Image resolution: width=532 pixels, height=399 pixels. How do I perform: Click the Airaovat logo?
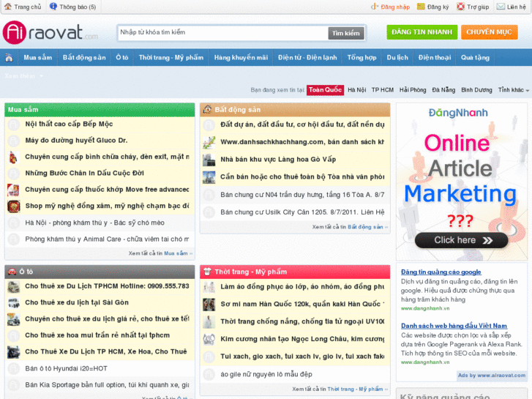tap(50, 32)
